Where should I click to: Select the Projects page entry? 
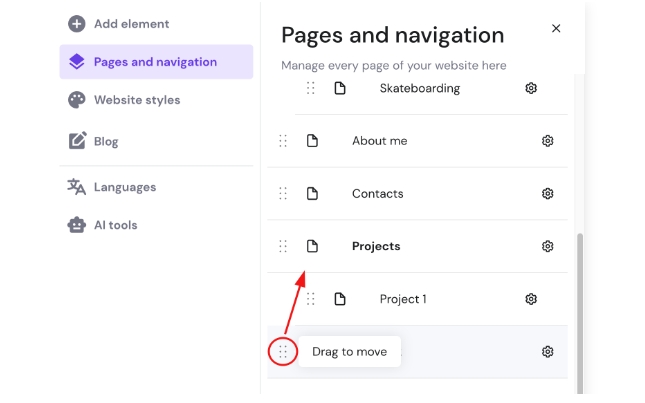(376, 246)
